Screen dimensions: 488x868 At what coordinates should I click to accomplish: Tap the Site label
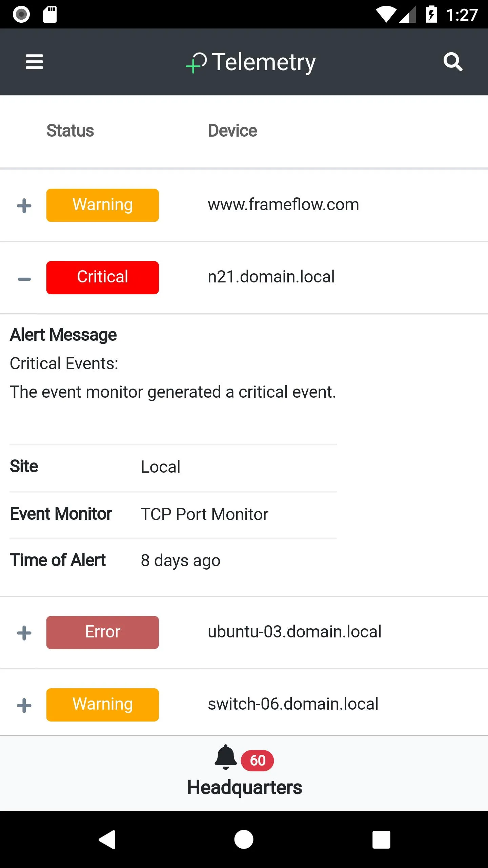24,467
